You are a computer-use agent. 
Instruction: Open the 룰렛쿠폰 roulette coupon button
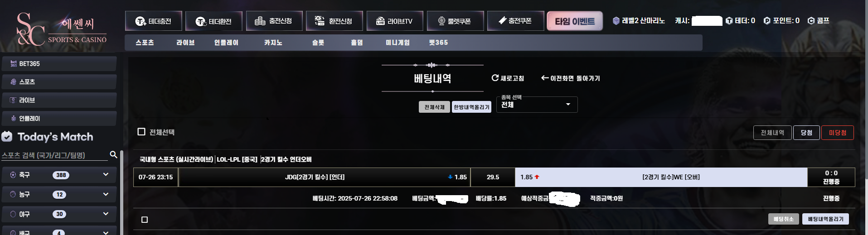point(455,21)
